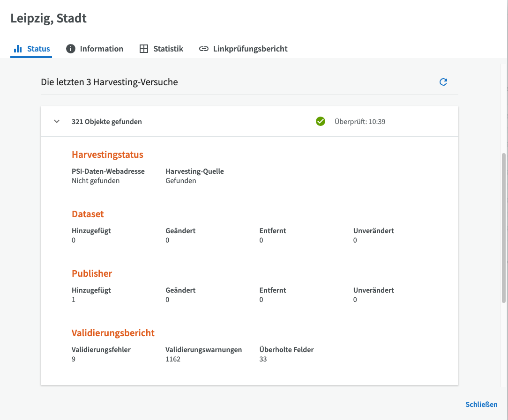Click the Status bar chart icon
The height and width of the screenshot is (420, 508).
coord(18,49)
